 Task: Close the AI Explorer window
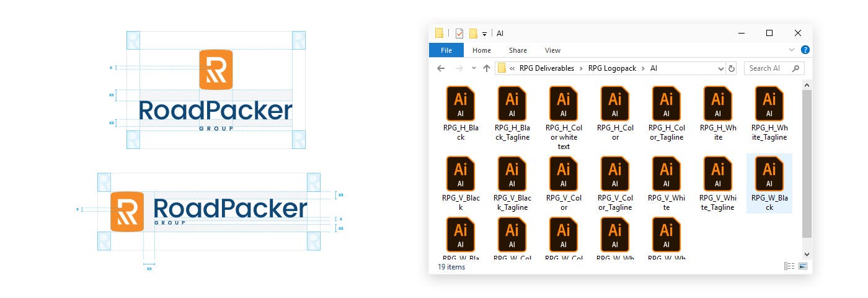[x=798, y=33]
